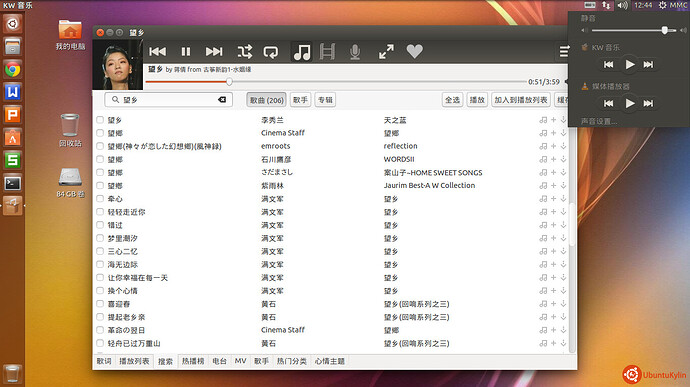
Task: Play the 李秀兰 天之蓝 row via note icon
Action: pyautogui.click(x=543, y=120)
